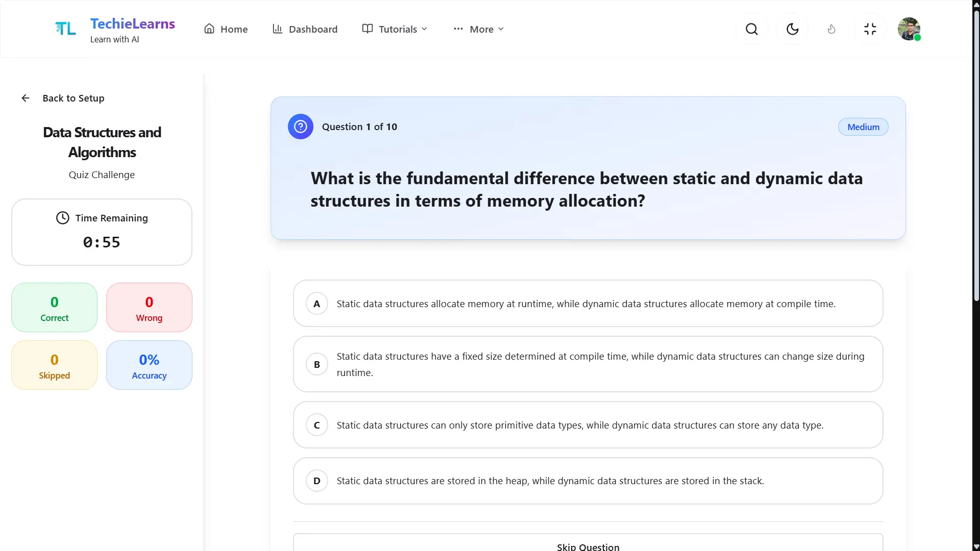Image resolution: width=980 pixels, height=551 pixels.
Task: Click the Home house icon
Action: click(x=209, y=29)
